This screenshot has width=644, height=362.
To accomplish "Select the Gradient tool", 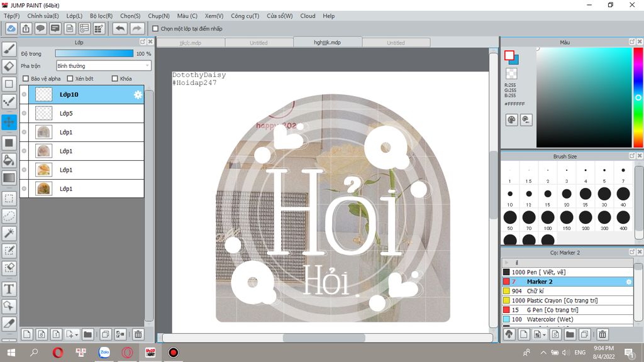I will [9, 178].
